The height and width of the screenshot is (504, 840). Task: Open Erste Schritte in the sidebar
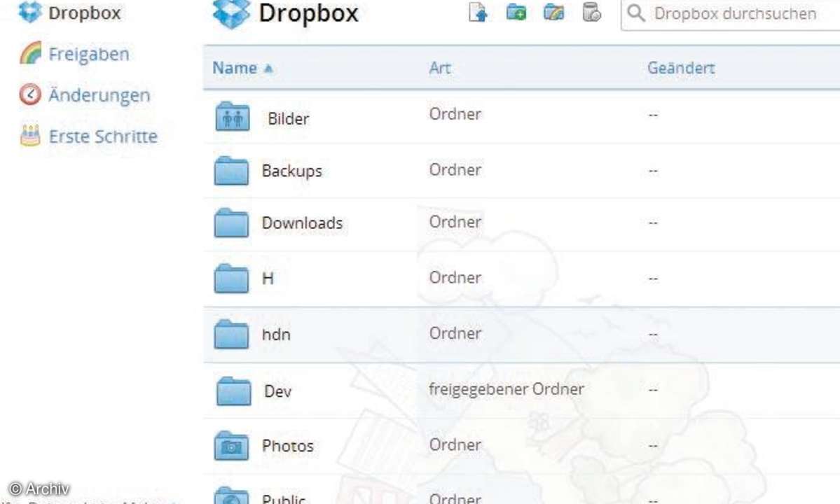click(104, 136)
